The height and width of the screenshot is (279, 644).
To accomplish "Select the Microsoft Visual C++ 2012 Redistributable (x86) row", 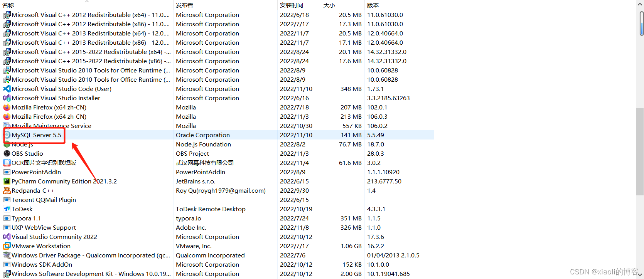I will pyautogui.click(x=218, y=24).
